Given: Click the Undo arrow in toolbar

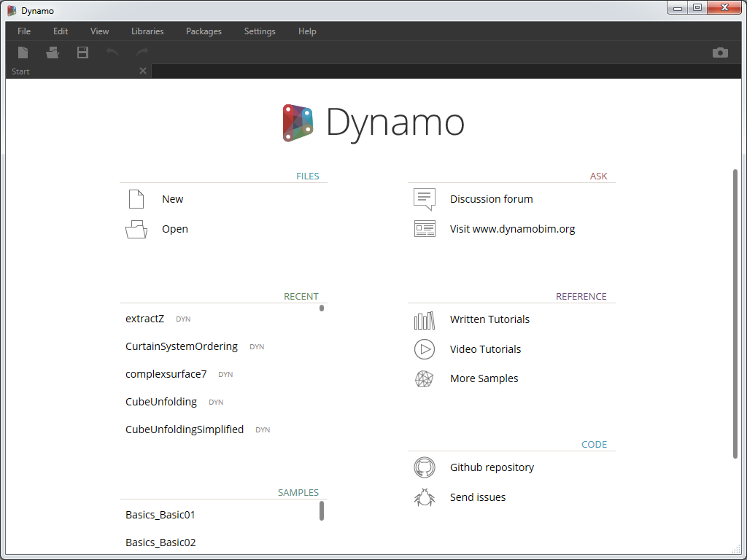Looking at the screenshot, I should pyautogui.click(x=112, y=52).
